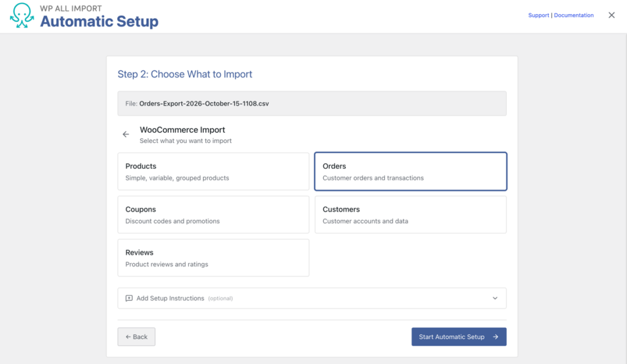This screenshot has height=364, width=627.
Task: Open the Support link
Action: 538,15
